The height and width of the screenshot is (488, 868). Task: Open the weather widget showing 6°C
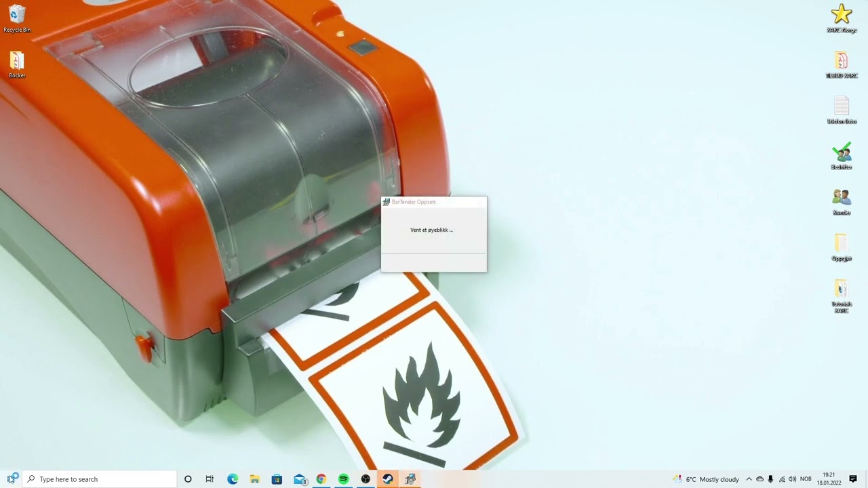pyautogui.click(x=705, y=479)
